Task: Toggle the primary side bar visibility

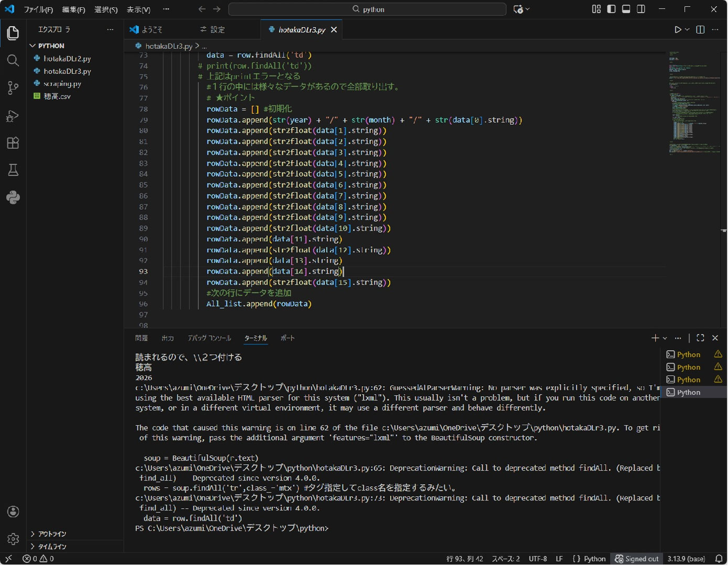Action: (x=611, y=9)
